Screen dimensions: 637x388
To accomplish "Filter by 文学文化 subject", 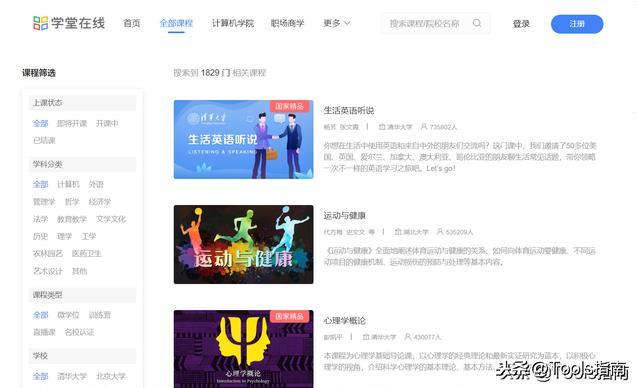I will click(111, 219).
